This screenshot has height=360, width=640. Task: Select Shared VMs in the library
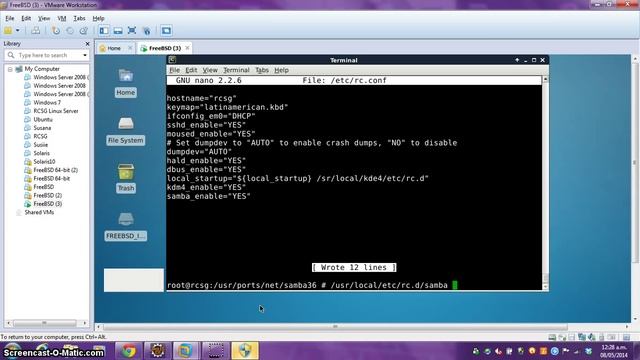[x=39, y=212]
